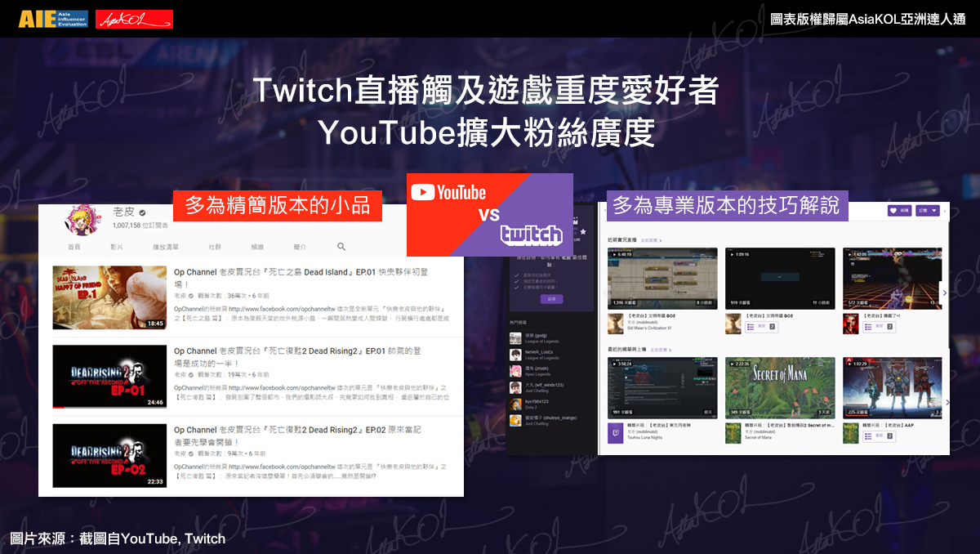Click the 多為精簡版本的小品 red label

click(x=278, y=205)
